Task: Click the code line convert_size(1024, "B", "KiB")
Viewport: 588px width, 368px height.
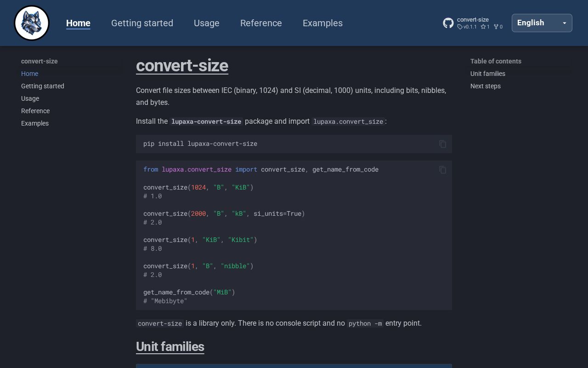Action: [x=198, y=187]
